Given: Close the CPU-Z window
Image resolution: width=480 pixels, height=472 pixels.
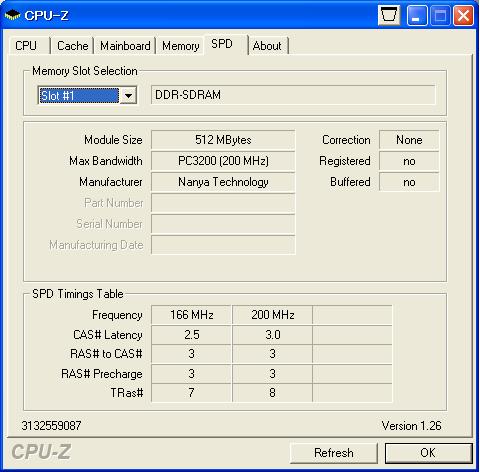Looking at the screenshot, I should (x=463, y=15).
